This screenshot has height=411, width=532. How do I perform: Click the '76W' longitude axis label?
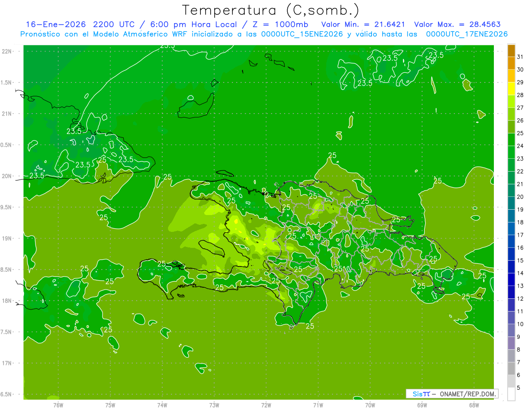click(x=58, y=405)
